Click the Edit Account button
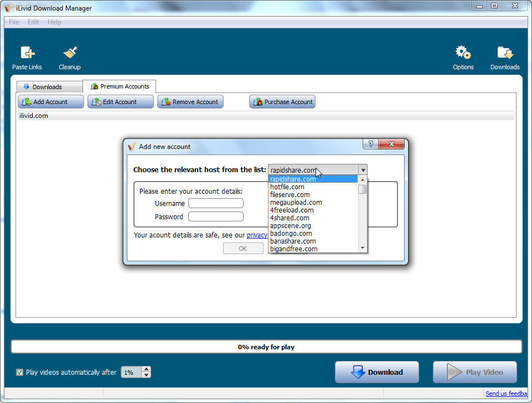 pyautogui.click(x=120, y=102)
